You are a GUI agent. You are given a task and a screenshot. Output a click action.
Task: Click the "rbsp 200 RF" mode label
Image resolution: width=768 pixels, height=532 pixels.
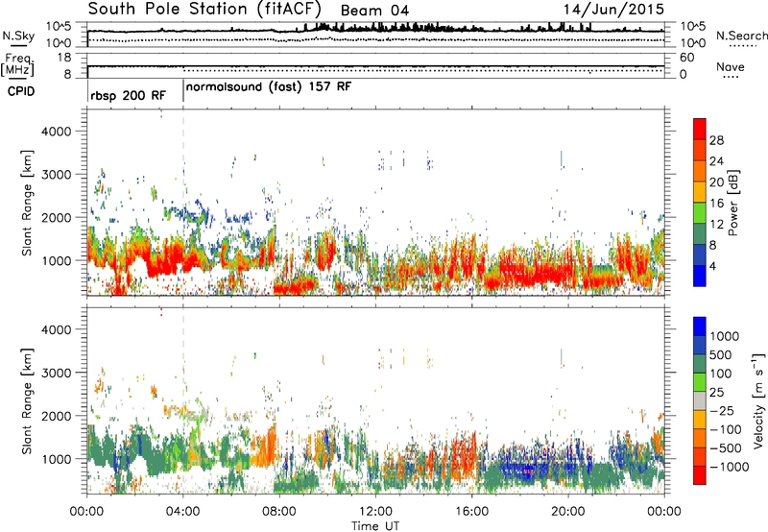click(x=128, y=95)
